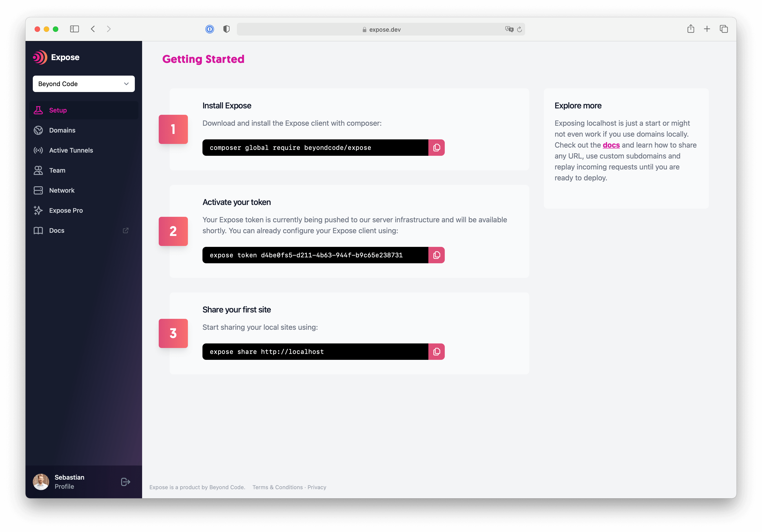This screenshot has height=532, width=762.
Task: Open Expose Pro from sidebar
Action: 66,210
